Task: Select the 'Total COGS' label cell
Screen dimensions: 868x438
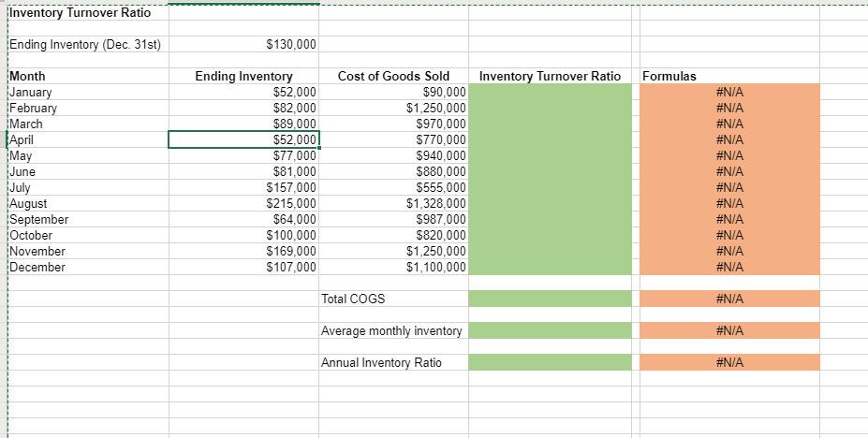Action: coord(393,299)
